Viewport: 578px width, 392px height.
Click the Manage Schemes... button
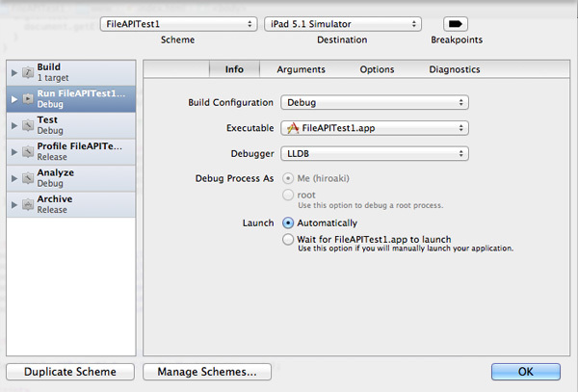coord(207,372)
